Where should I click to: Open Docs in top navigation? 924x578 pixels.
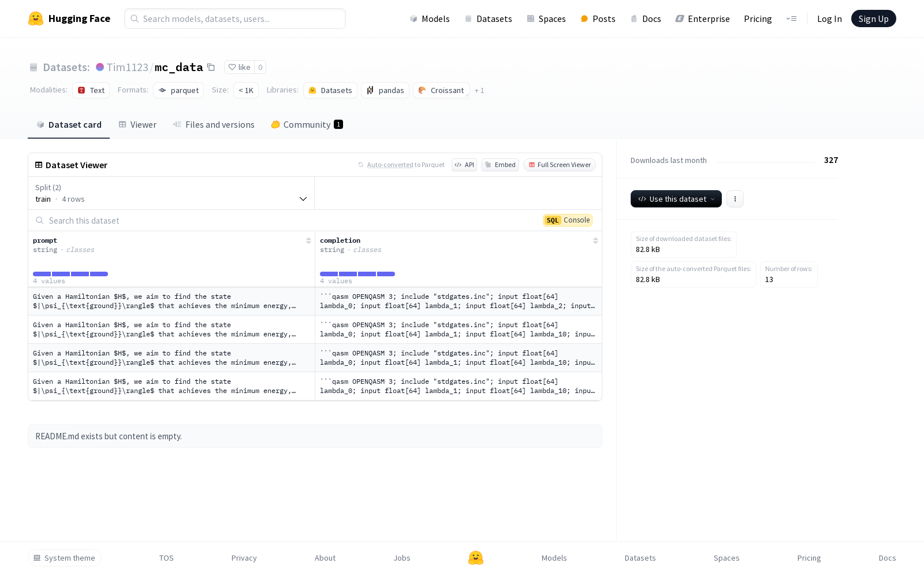click(645, 18)
